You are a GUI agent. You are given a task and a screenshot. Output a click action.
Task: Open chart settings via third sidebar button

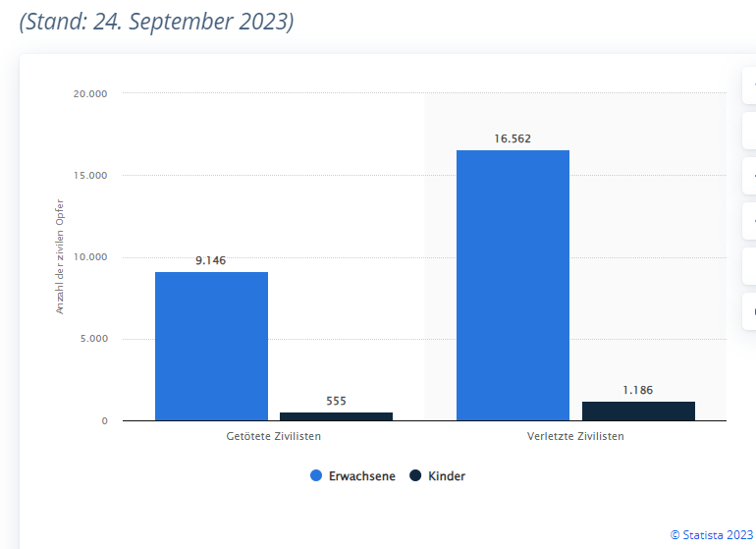point(749,176)
